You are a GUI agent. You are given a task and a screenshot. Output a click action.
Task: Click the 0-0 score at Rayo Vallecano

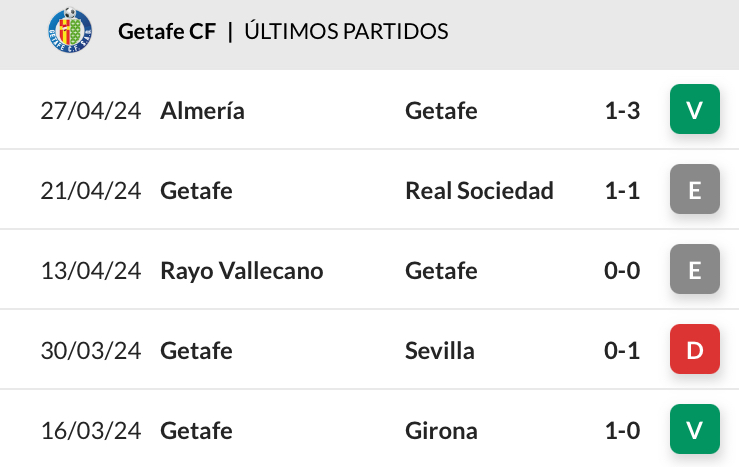pos(622,271)
